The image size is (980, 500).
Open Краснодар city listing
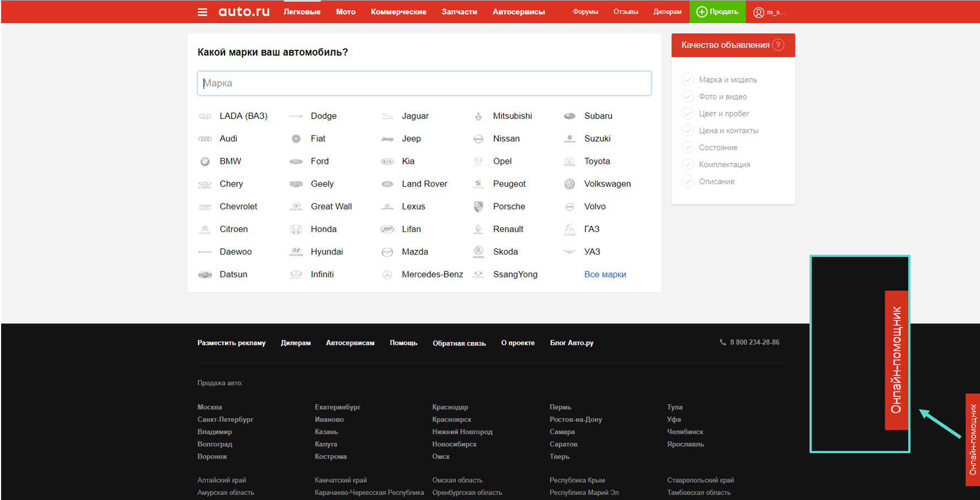(x=450, y=407)
